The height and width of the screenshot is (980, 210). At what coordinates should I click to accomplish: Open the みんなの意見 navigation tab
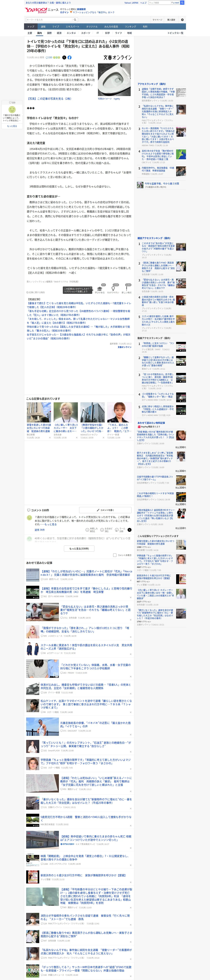click(111, 27)
